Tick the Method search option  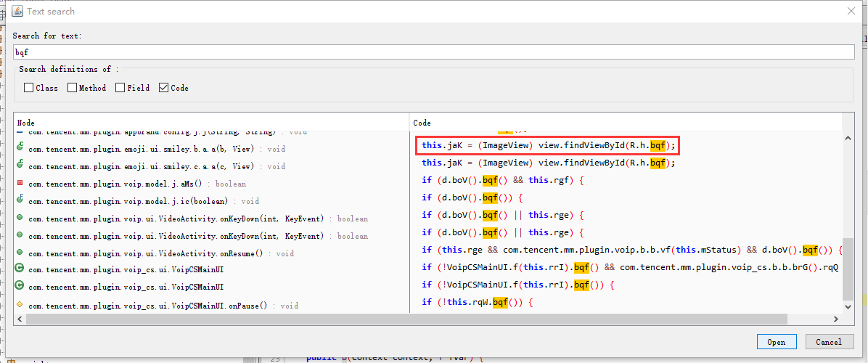click(x=72, y=88)
